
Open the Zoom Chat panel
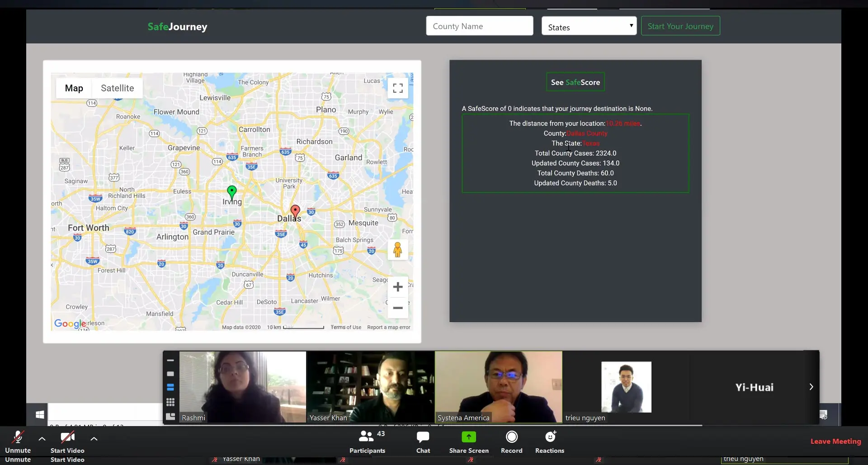[x=423, y=437]
